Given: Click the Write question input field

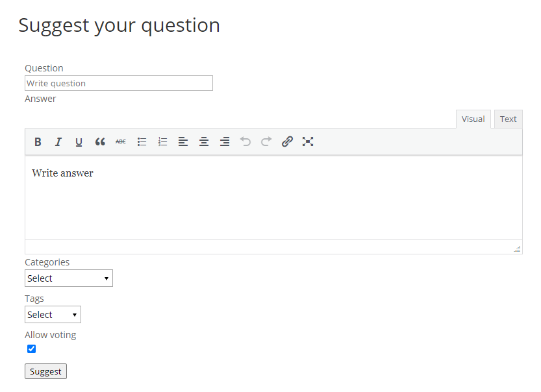Looking at the screenshot, I should pyautogui.click(x=118, y=83).
